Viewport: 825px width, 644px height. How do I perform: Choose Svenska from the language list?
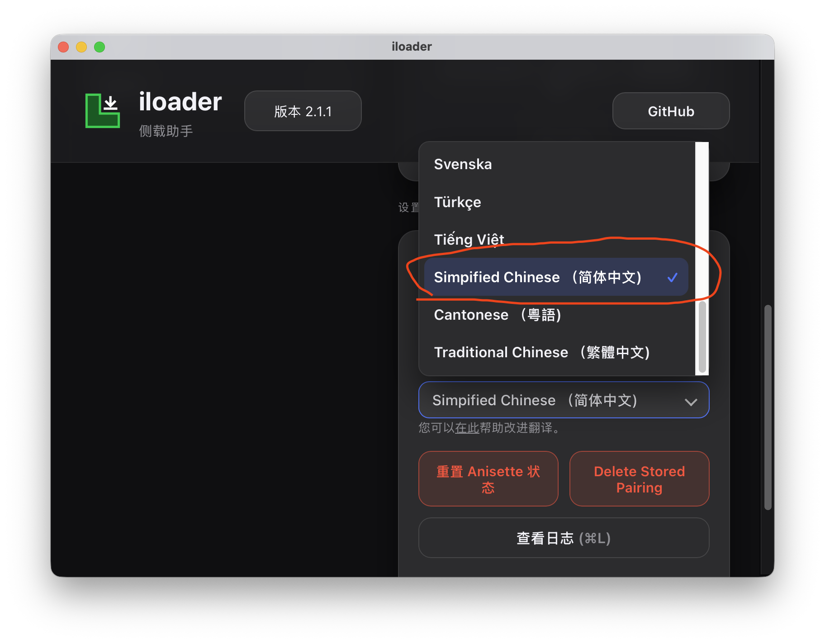pos(463,164)
